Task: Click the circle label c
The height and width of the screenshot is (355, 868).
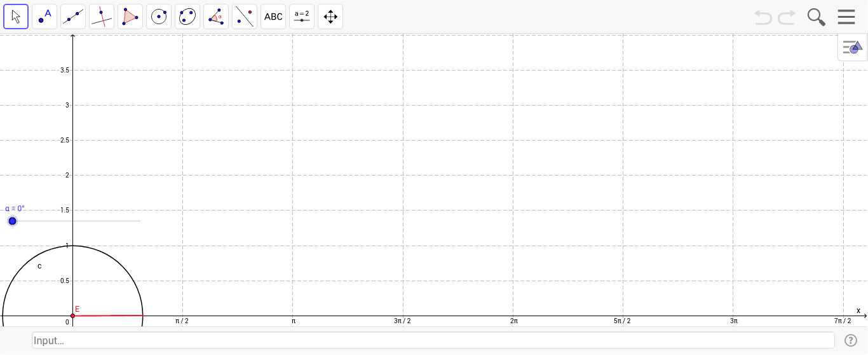Action: 39,266
